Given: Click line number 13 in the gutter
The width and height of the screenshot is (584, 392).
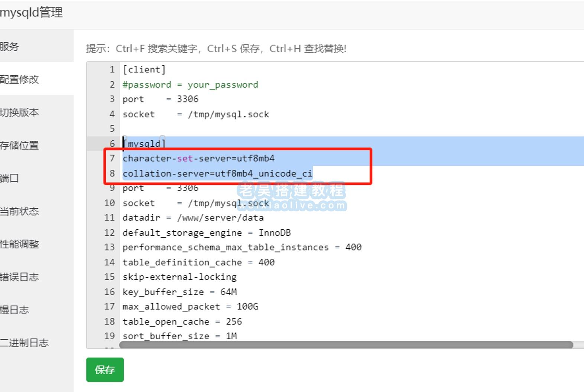Looking at the screenshot, I should (109, 247).
